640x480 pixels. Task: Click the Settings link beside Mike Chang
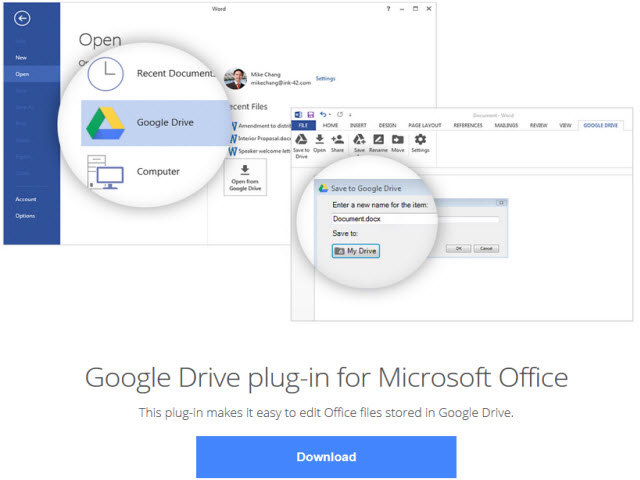[326, 78]
